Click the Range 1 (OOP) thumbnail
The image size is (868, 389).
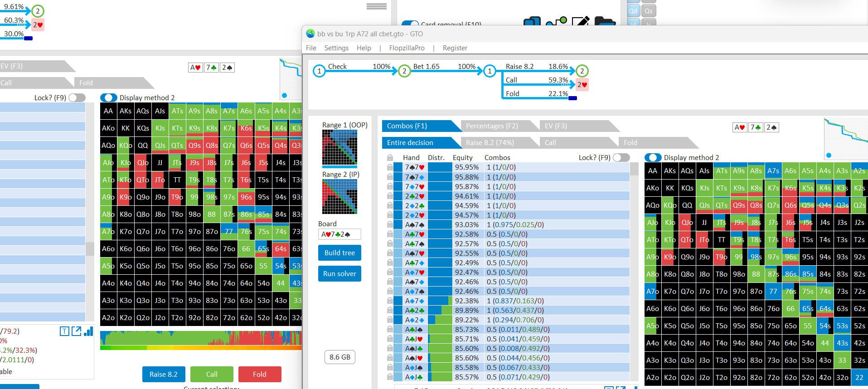pos(339,148)
